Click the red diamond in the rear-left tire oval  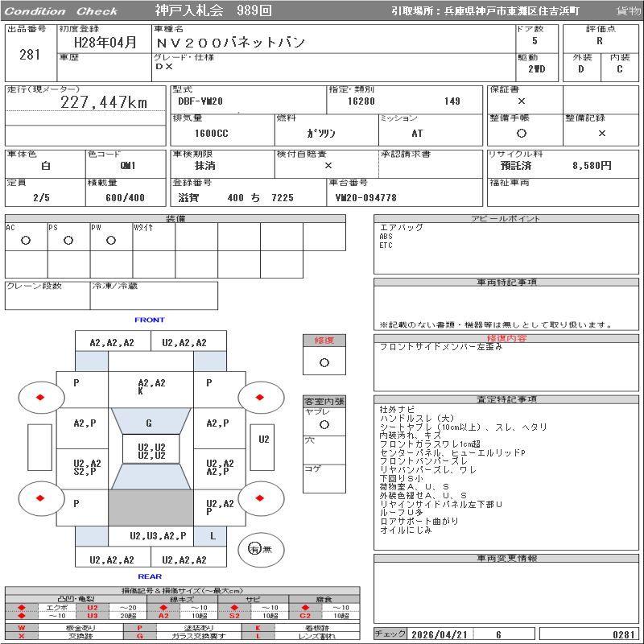(x=40, y=498)
